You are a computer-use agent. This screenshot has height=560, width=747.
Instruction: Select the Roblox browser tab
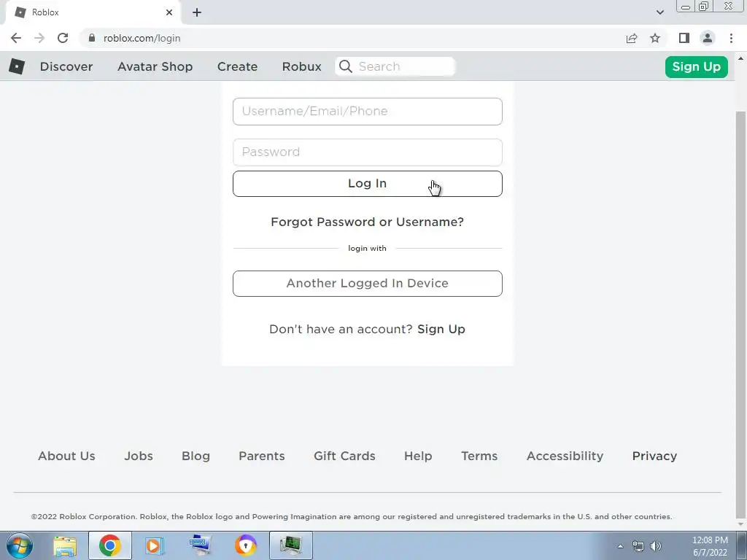point(93,12)
